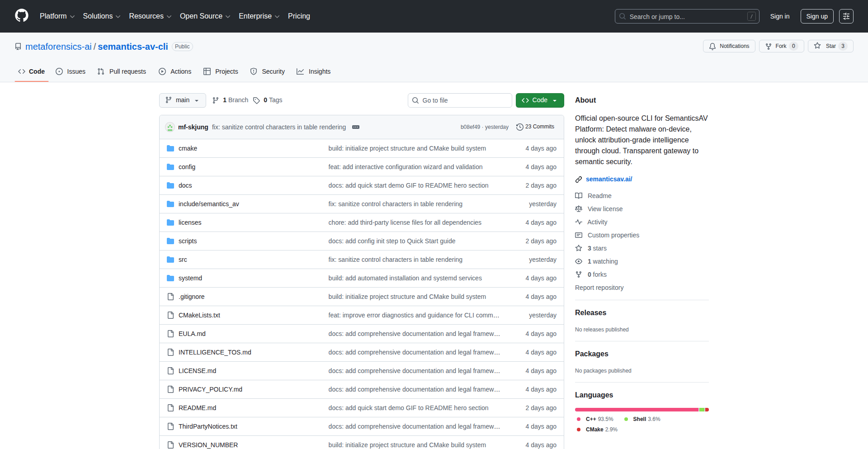The width and height of the screenshot is (868, 449).
Task: Switch to the Issues tab
Action: tap(71, 71)
